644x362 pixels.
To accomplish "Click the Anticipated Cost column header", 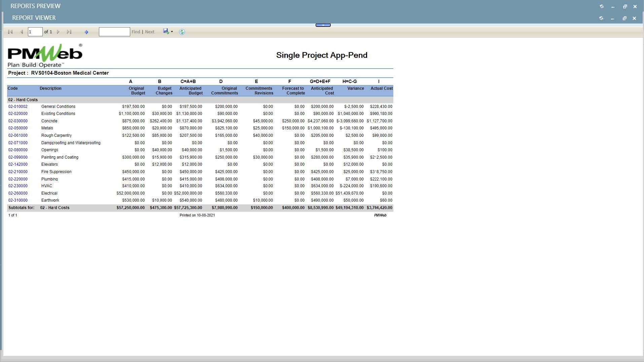I will [x=322, y=91].
